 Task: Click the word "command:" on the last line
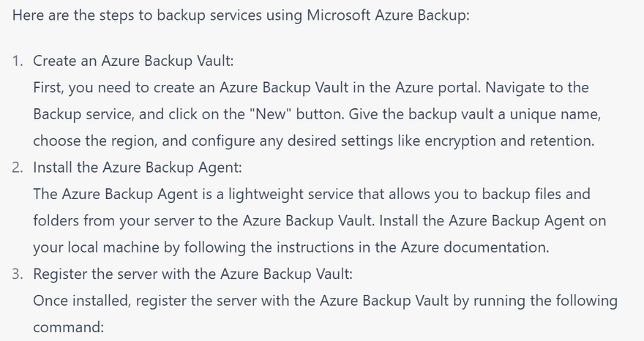[68, 328]
